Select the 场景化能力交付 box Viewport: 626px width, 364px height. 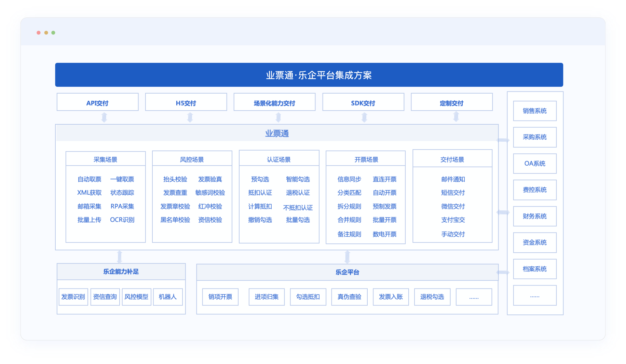[x=274, y=102]
